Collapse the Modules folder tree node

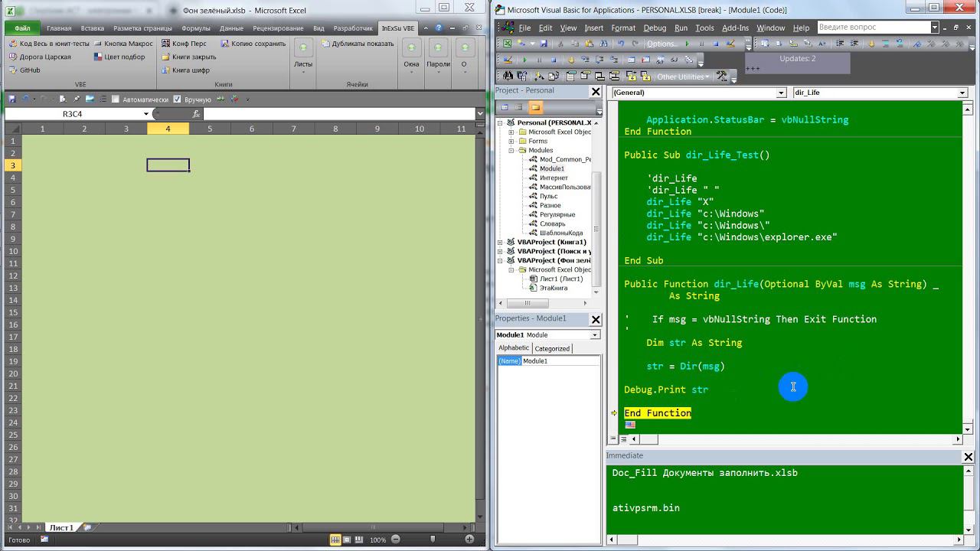point(511,151)
